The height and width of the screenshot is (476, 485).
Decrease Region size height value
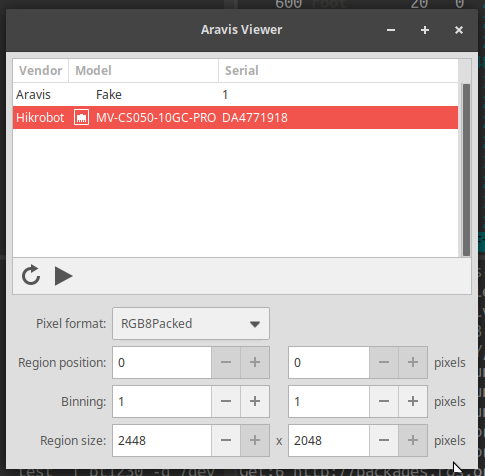coord(384,441)
